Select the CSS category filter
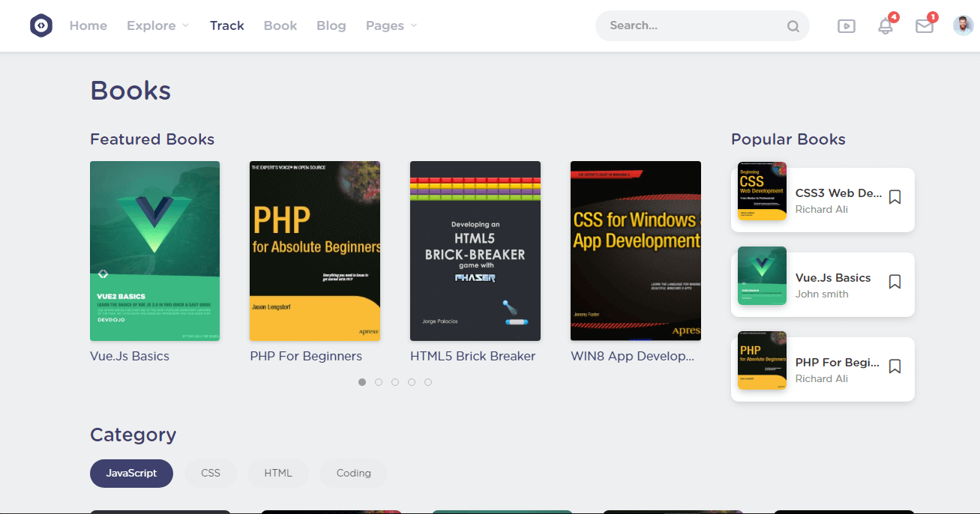980x514 pixels. pyautogui.click(x=211, y=474)
